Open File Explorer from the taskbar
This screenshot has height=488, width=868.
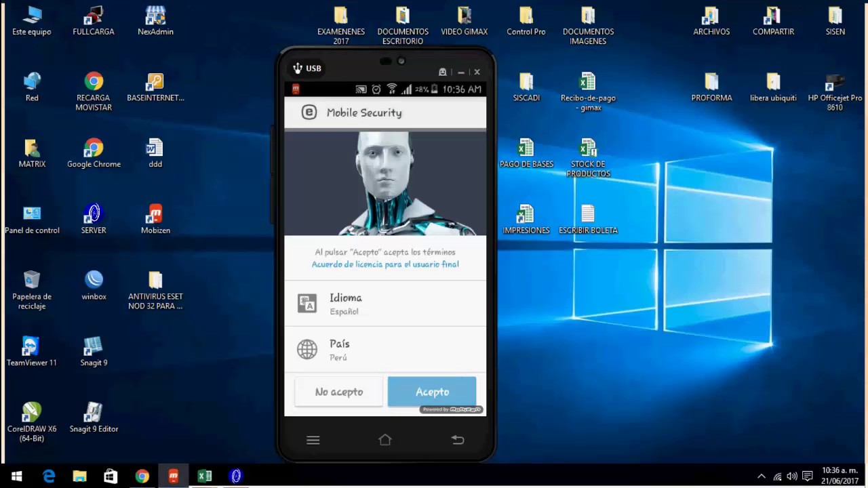pos(79,476)
